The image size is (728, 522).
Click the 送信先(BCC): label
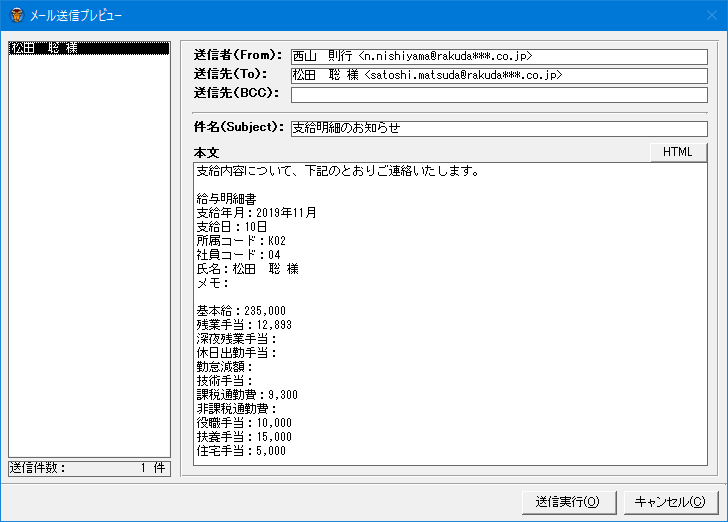(236, 93)
